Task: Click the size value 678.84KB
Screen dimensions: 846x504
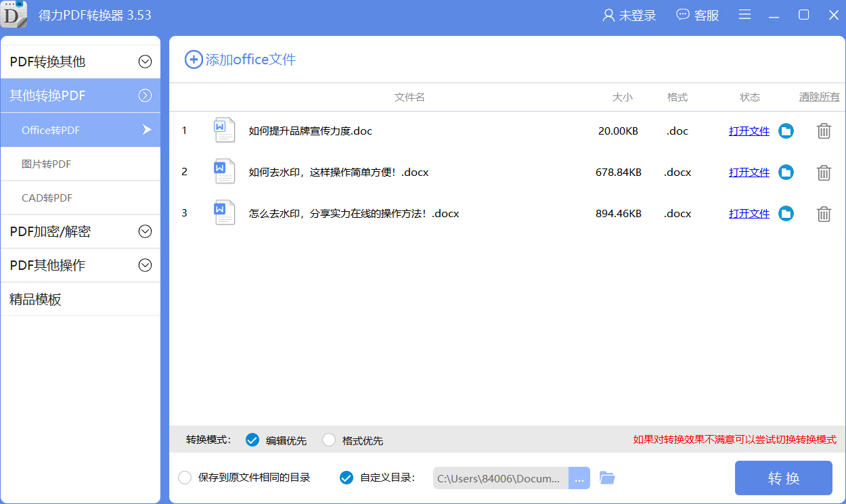Action: point(619,173)
